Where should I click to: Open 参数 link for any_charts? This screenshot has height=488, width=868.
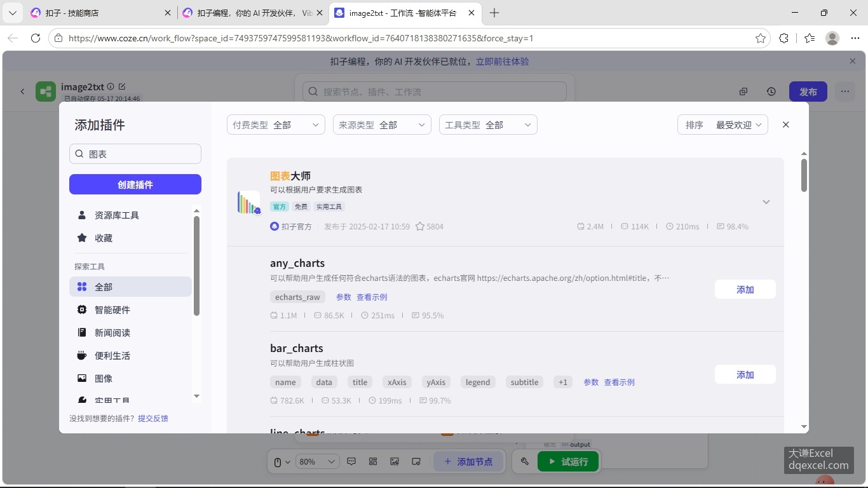pos(343,297)
